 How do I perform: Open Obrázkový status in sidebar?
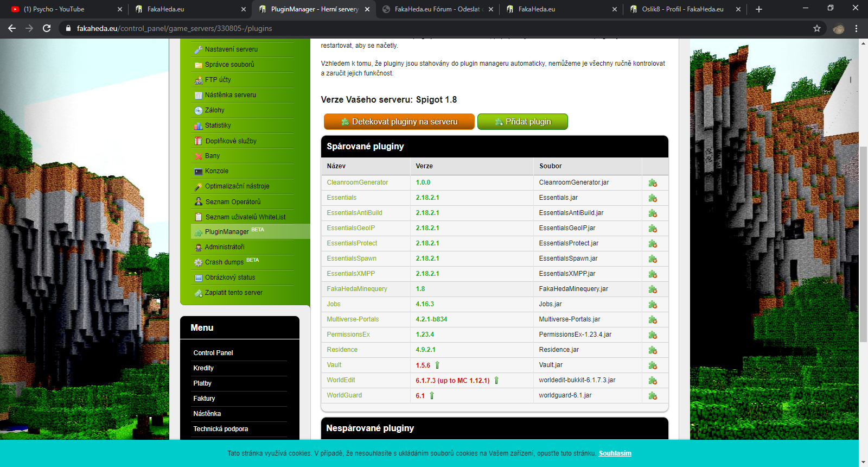click(230, 277)
